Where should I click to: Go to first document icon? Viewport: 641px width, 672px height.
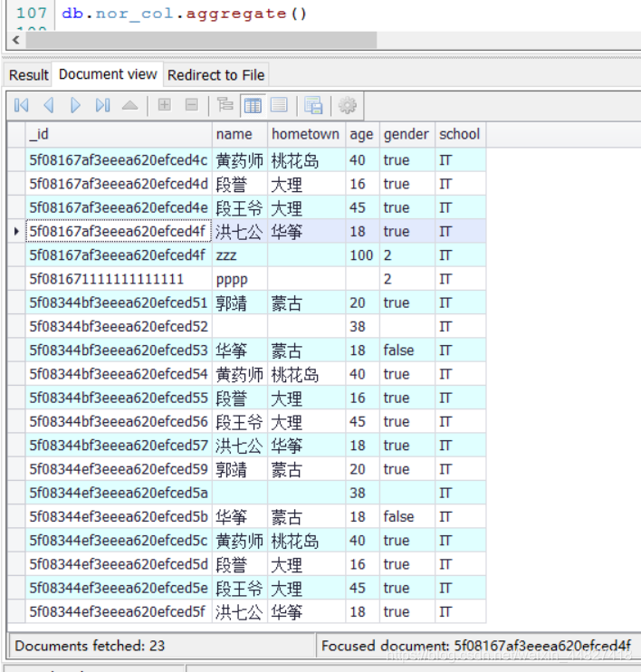coord(21,105)
